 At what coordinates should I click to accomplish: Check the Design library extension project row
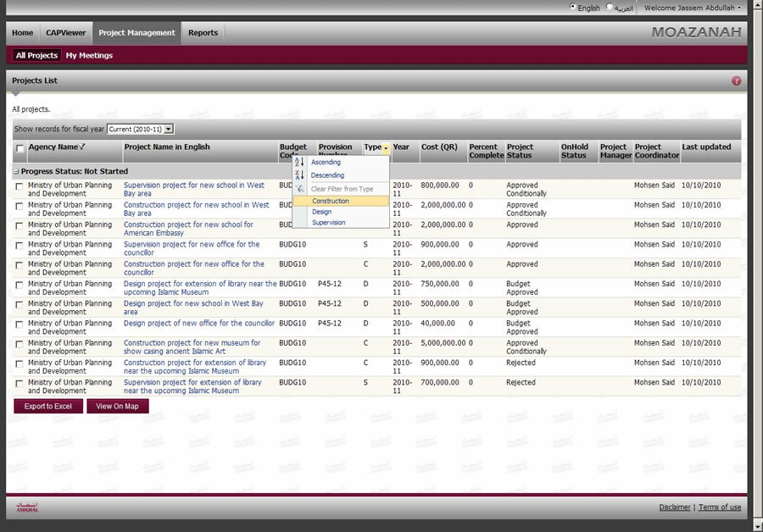19,285
